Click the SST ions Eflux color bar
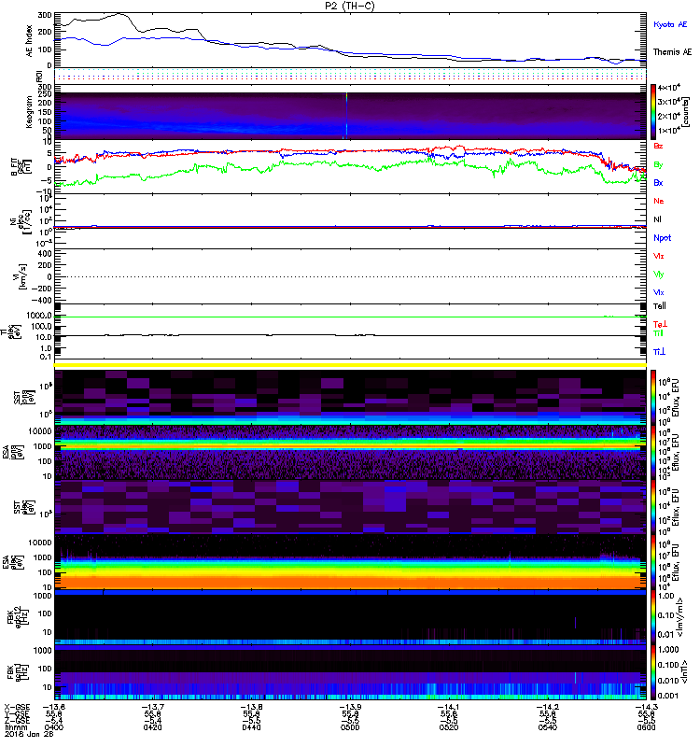 653,396
